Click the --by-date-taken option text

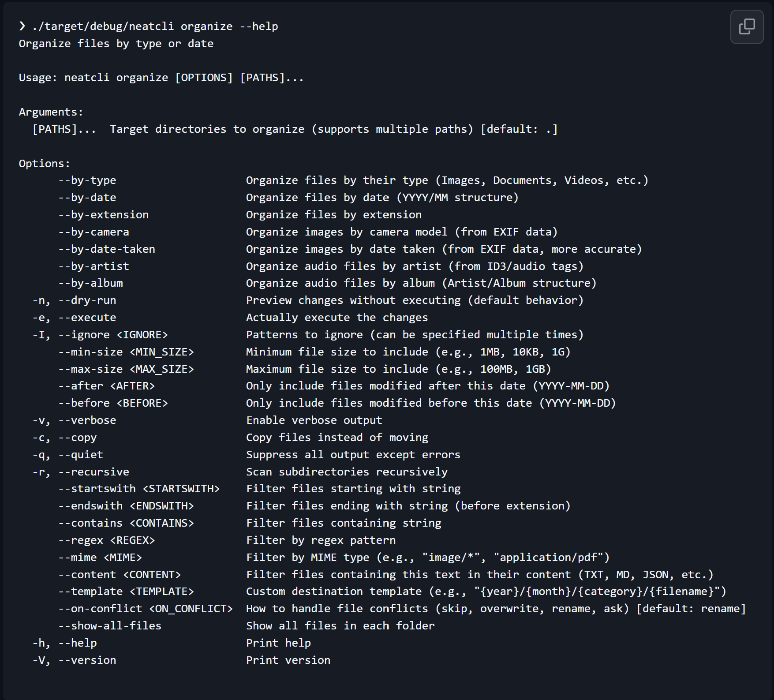pos(107,249)
